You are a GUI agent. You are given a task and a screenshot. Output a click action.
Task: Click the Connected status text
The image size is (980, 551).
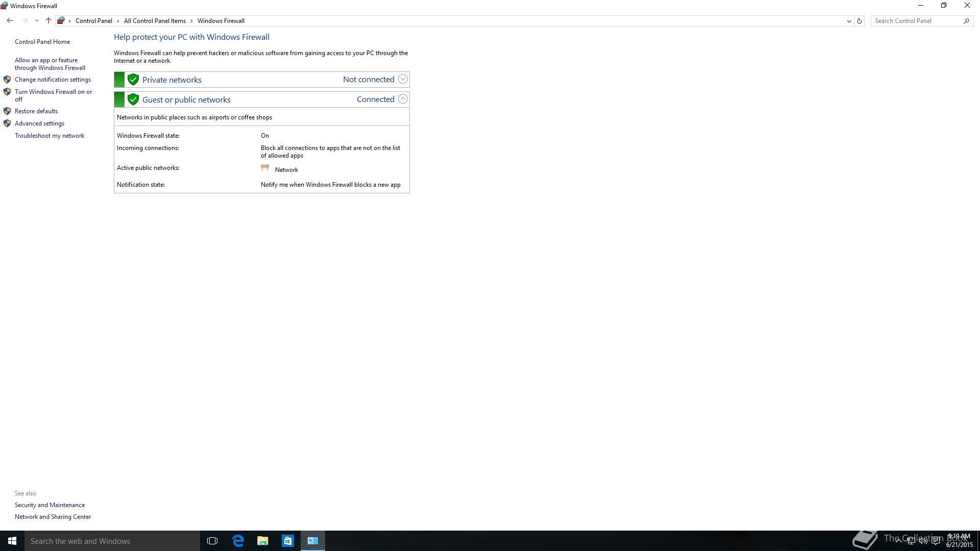(375, 99)
